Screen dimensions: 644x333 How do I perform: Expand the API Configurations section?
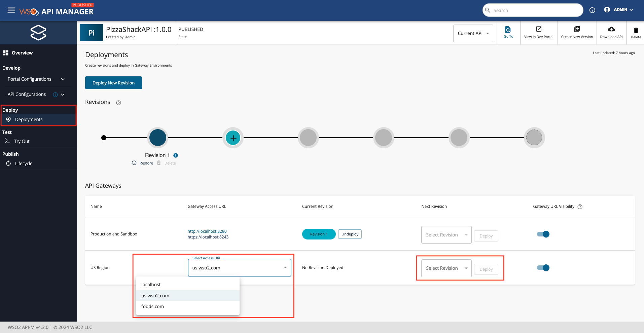63,95
